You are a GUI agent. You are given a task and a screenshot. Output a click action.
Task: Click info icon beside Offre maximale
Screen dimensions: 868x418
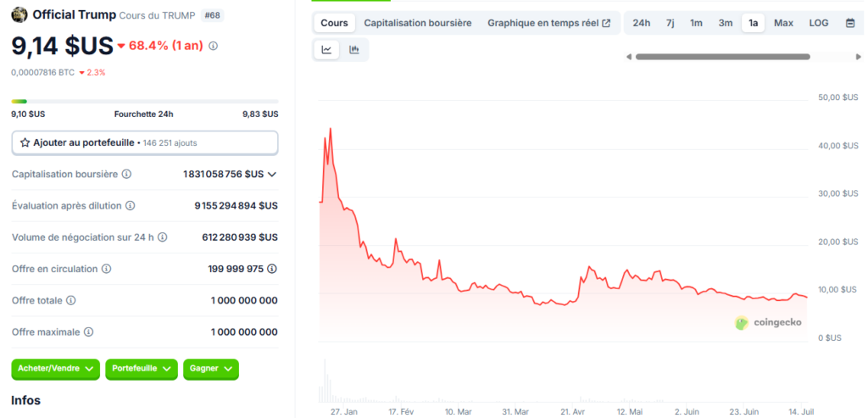click(88, 332)
